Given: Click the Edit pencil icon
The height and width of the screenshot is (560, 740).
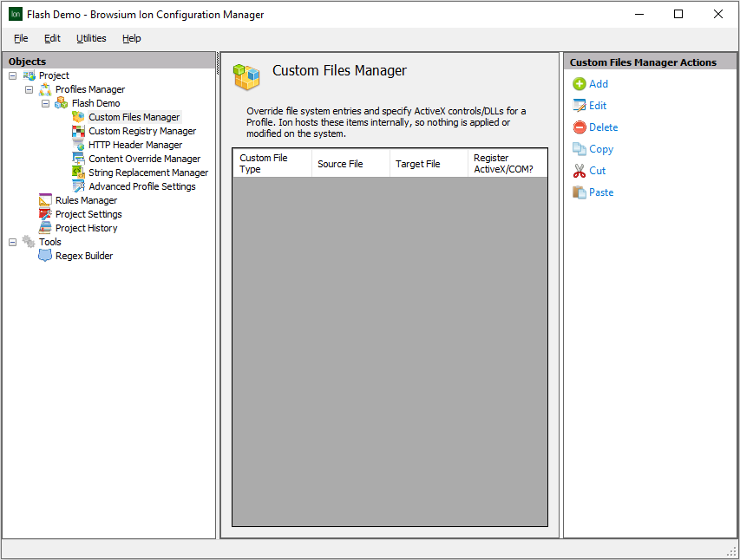Looking at the screenshot, I should tap(579, 106).
